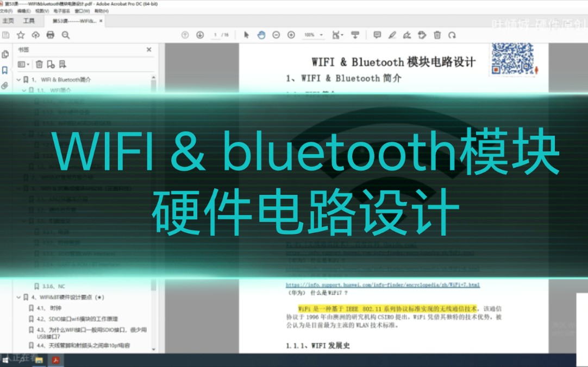Select the Hand tool in the toolbar
This screenshot has width=588, height=367.
click(x=261, y=35)
